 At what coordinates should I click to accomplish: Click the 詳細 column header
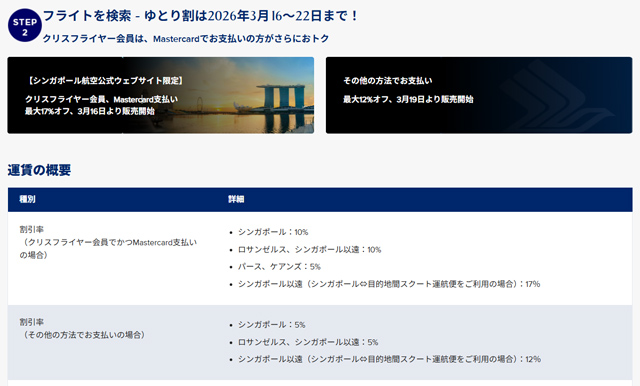point(236,199)
